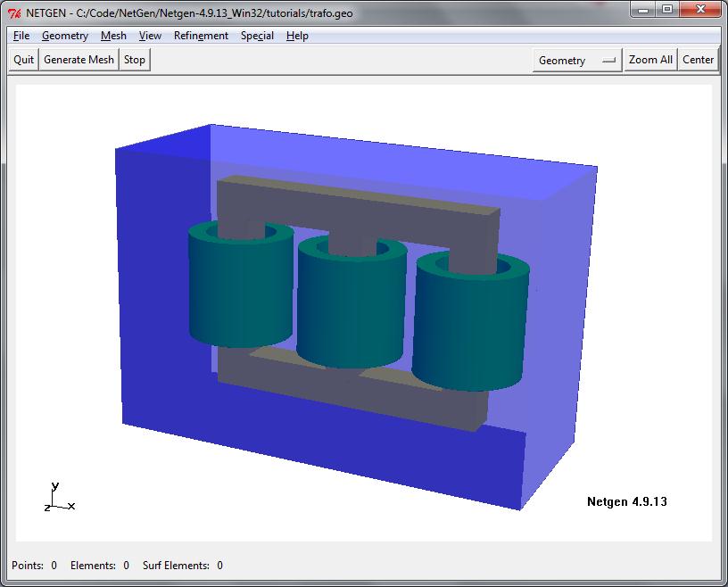Open the Special menu
728x587 pixels.
(x=257, y=36)
